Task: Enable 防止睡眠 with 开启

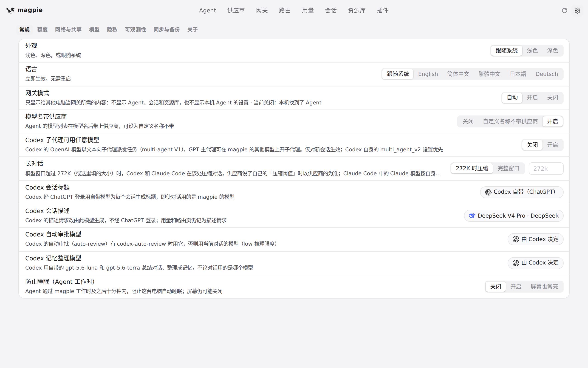Action: [516, 287]
